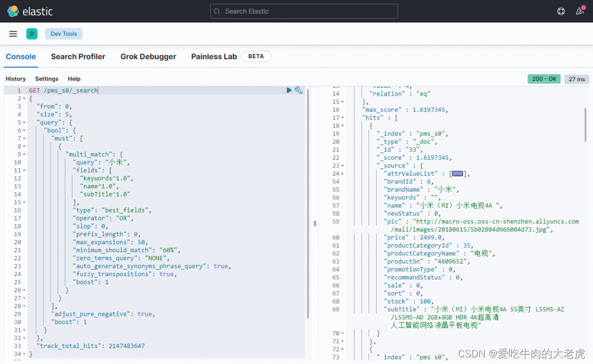
Task: Click the GET /pms_s0/_search request line
Action: (63, 91)
